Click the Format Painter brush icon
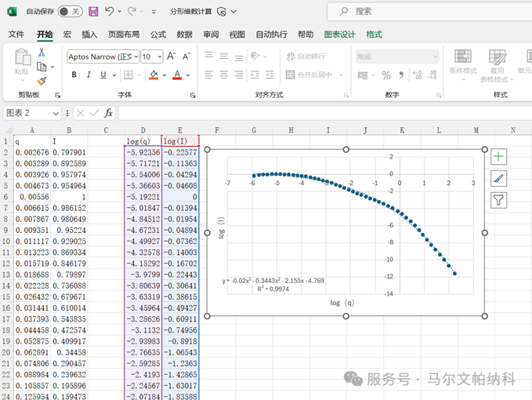Screen dimensions: 532x400 click(42, 80)
